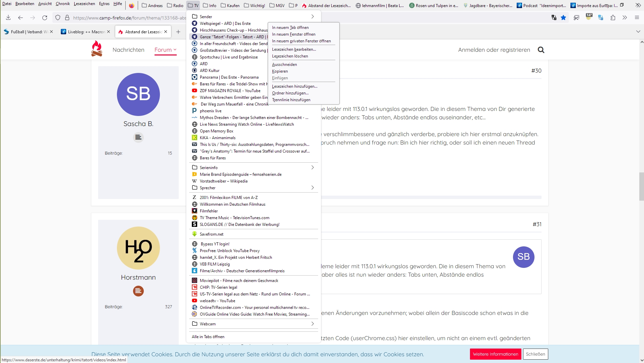644x363 pixels.
Task: Open the forum search magnifier icon
Action: 541,50
